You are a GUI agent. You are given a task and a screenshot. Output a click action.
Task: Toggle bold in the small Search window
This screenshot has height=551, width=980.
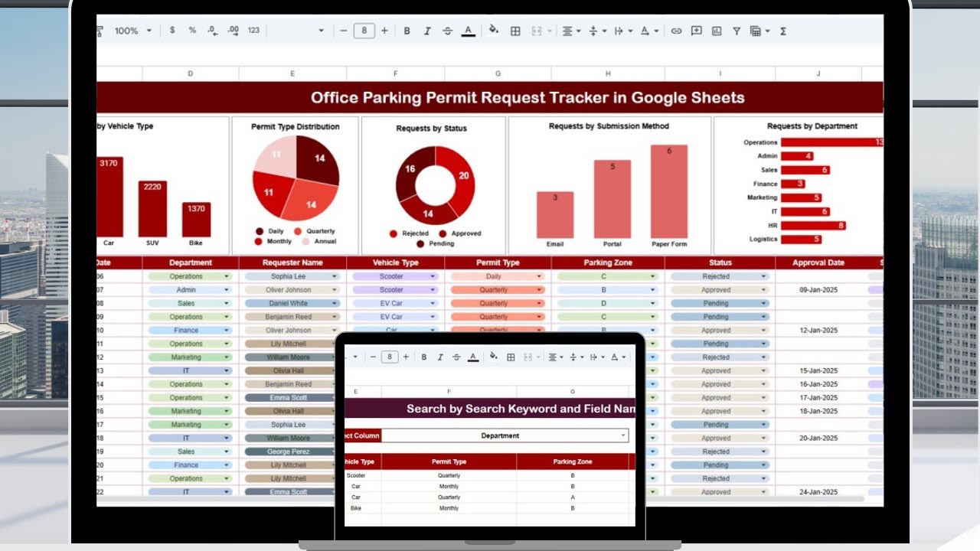423,357
